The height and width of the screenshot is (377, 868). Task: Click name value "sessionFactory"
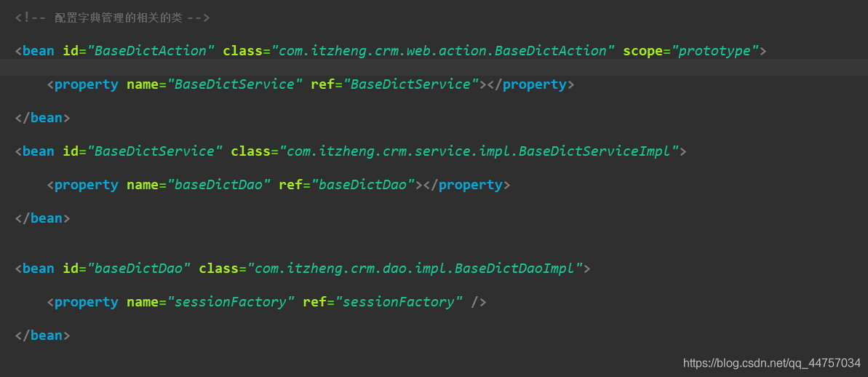(231, 302)
